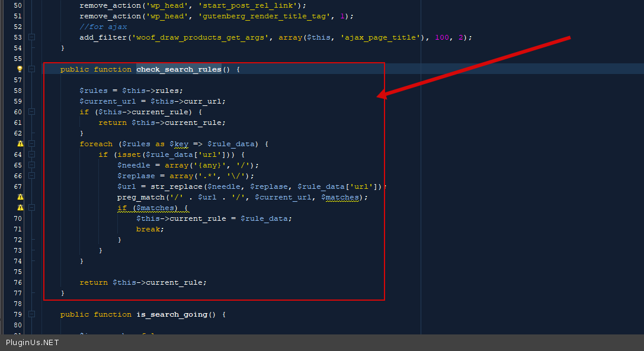The width and height of the screenshot is (644, 351).
Task: Click the 'ajax_page_title' string
Action: click(x=382, y=37)
